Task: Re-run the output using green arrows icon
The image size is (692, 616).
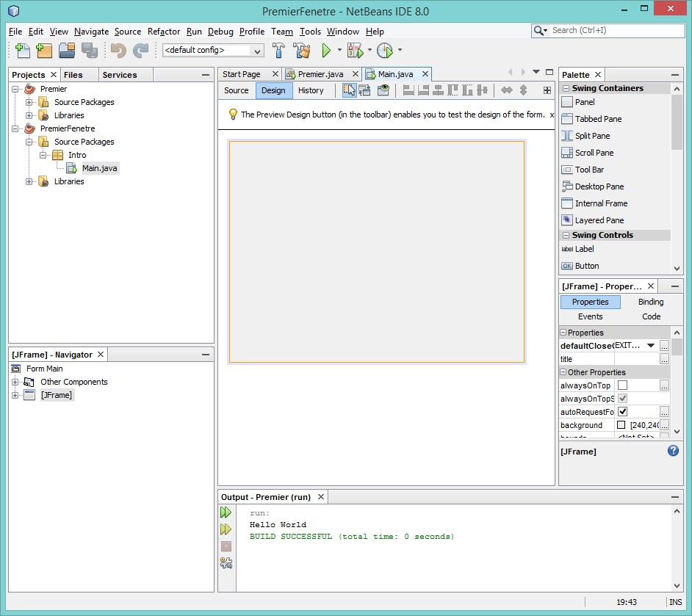Action: 226,512
